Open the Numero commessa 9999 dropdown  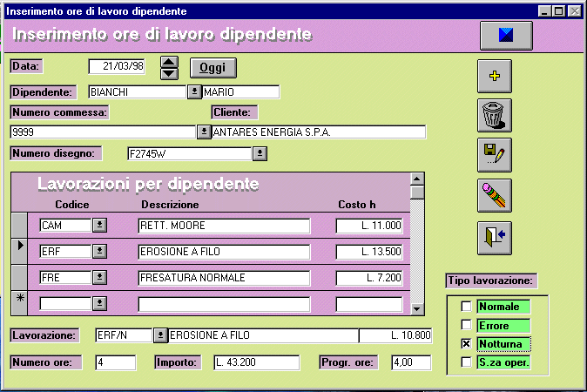(204, 132)
